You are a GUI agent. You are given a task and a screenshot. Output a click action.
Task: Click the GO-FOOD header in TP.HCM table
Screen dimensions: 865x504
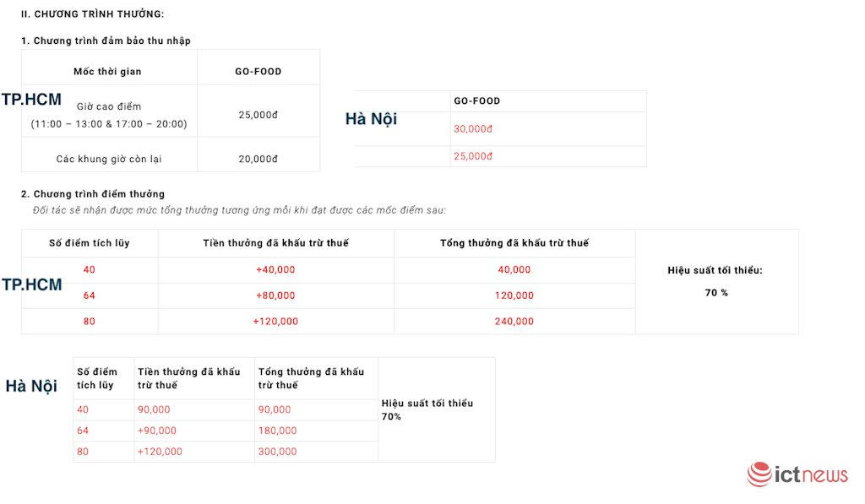pos(258,71)
